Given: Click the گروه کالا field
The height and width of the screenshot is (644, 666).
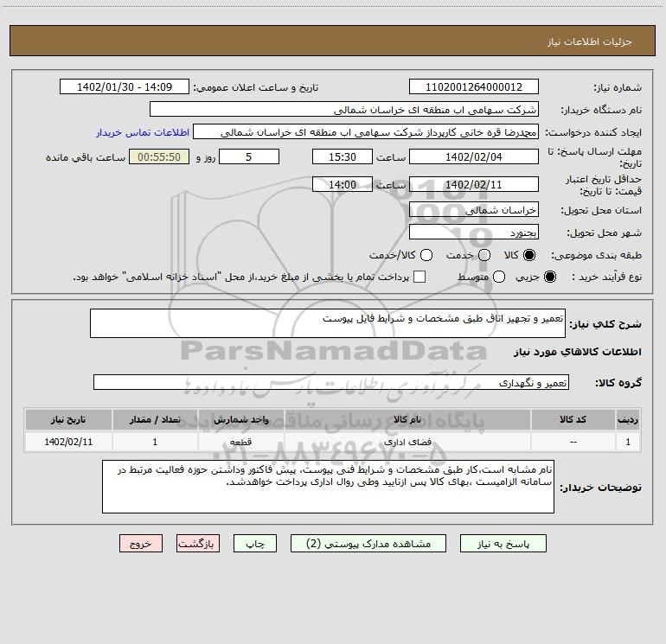Looking at the screenshot, I should [x=331, y=382].
